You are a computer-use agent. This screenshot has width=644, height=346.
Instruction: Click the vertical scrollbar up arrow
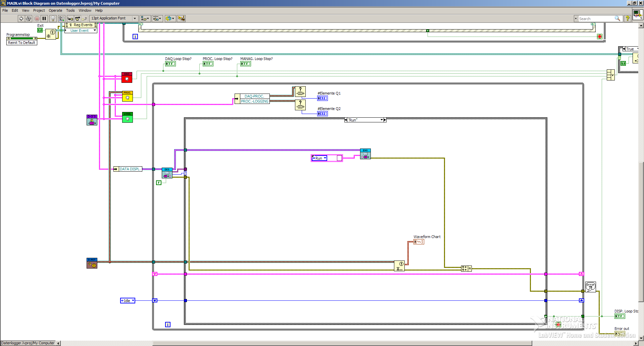641,25
